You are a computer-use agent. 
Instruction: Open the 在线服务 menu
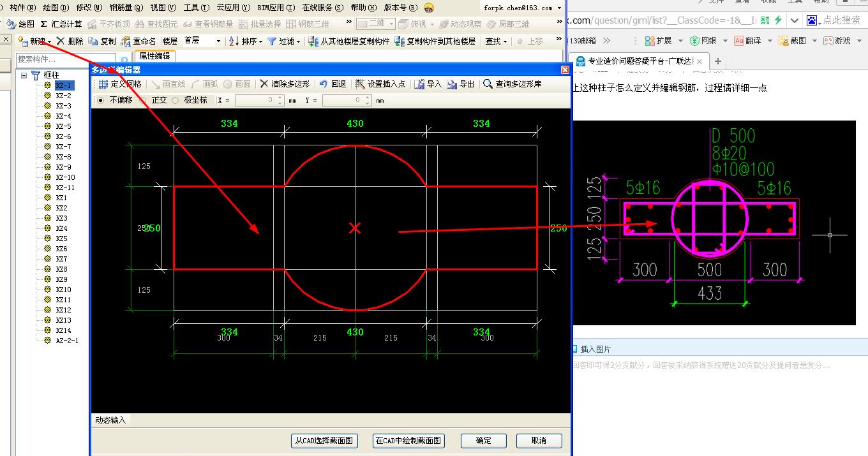322,8
